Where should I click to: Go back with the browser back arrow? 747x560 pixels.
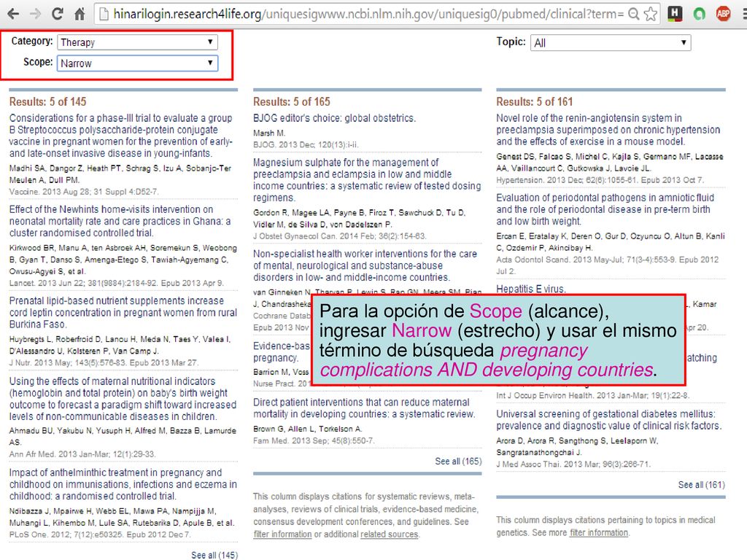point(13,14)
